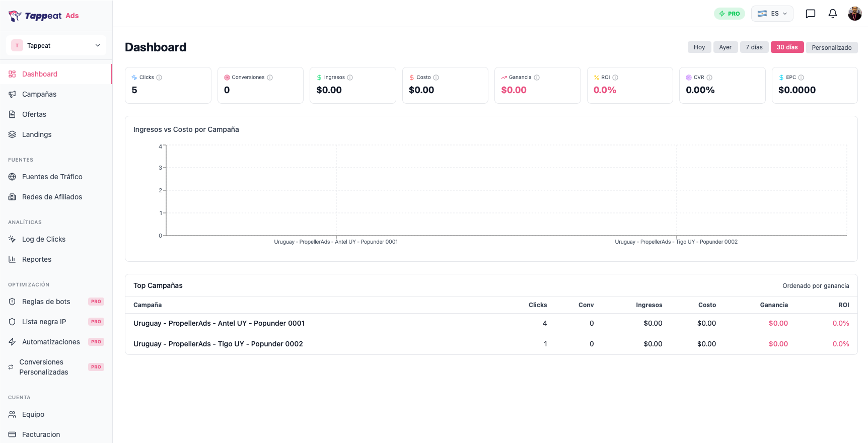Click the Automatizaciones lightning icon
The width and height of the screenshot is (868, 443).
coord(12,342)
